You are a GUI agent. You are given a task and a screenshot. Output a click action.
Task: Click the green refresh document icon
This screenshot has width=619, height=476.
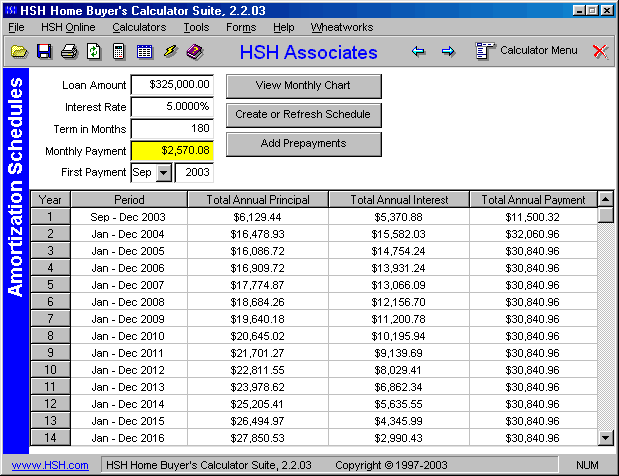click(94, 52)
